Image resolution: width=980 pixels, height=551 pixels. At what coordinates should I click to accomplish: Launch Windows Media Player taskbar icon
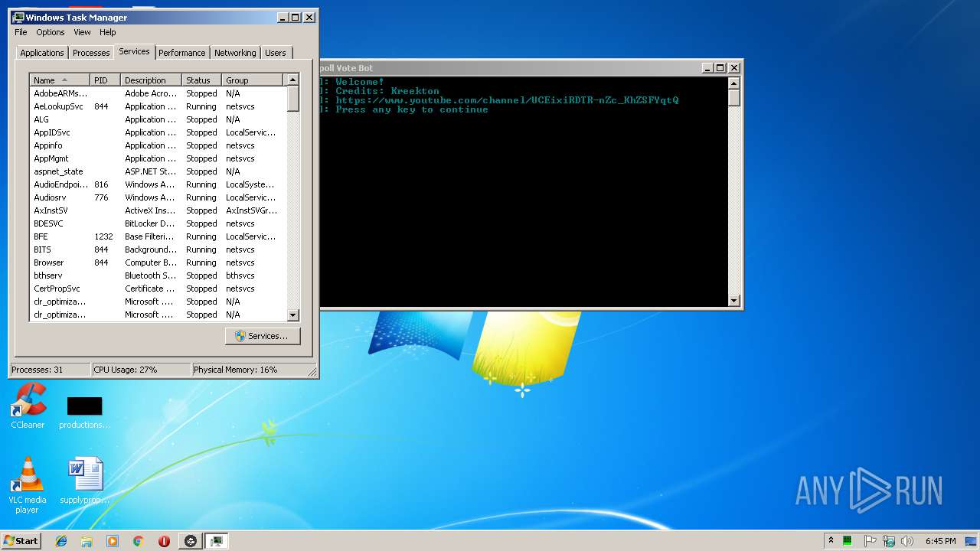pyautogui.click(x=113, y=541)
